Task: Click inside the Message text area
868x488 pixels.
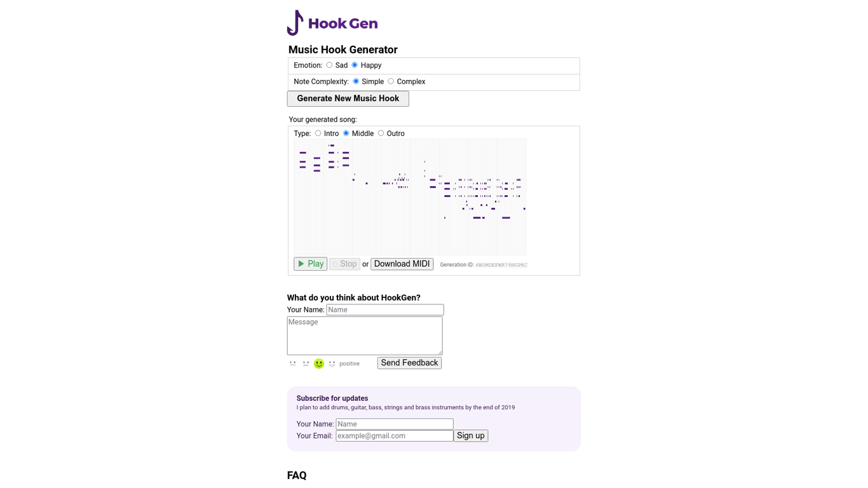Action: pos(364,335)
